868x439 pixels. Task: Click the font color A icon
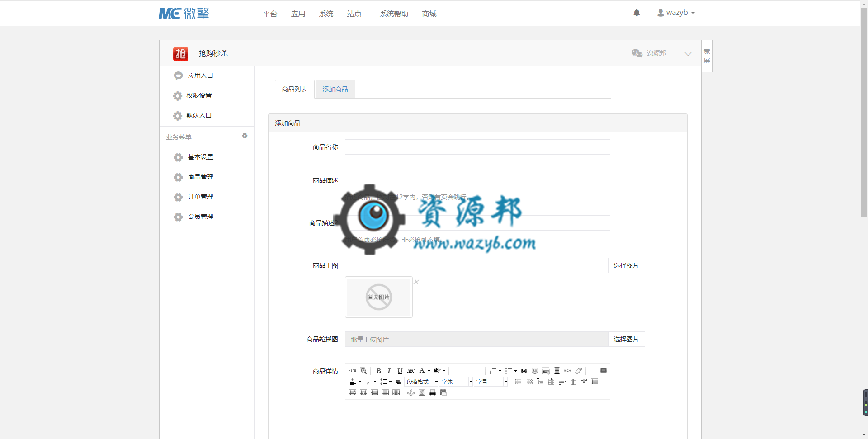pos(422,370)
